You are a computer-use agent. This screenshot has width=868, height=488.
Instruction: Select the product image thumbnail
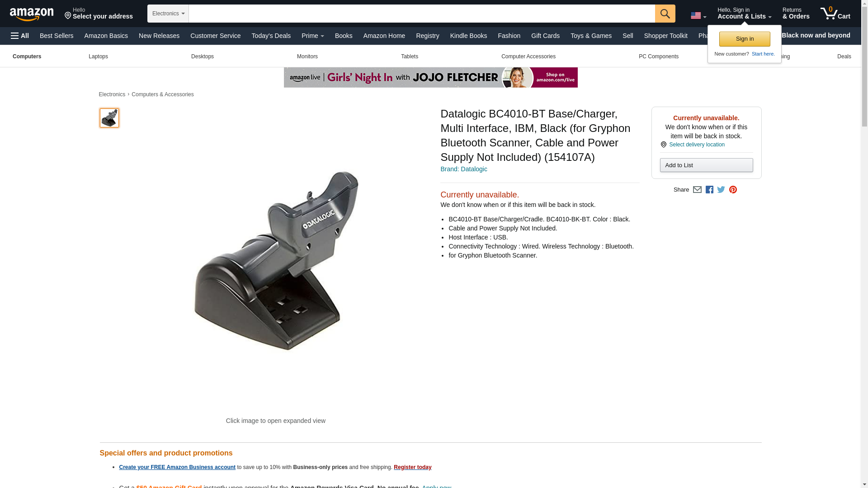click(109, 117)
